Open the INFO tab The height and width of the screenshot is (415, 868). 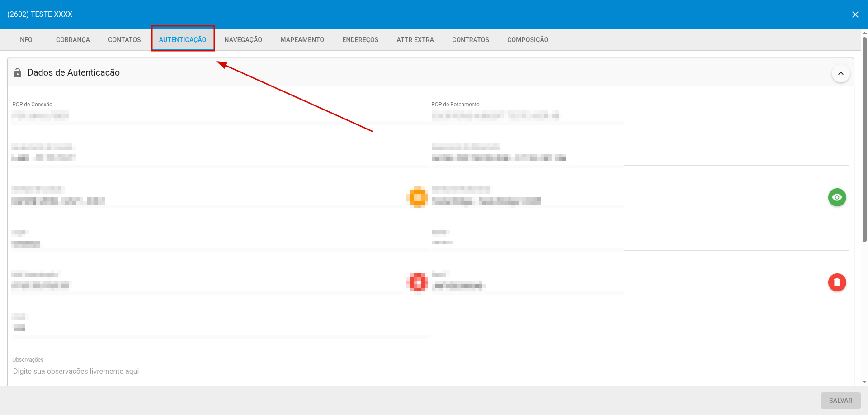click(x=25, y=40)
